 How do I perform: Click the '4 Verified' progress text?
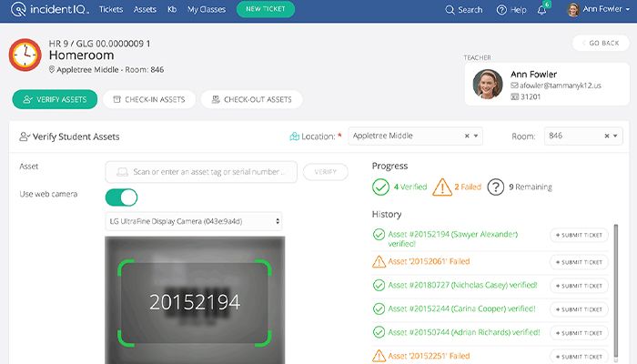410,187
